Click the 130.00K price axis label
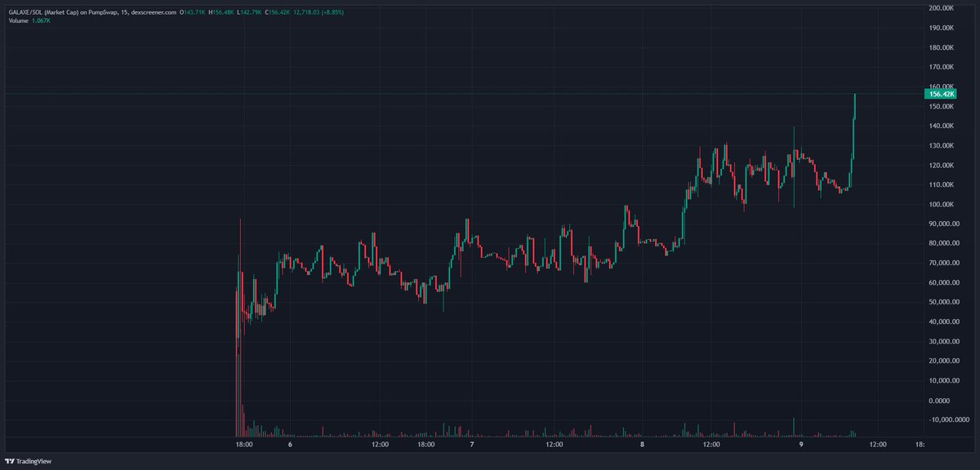 pos(942,145)
